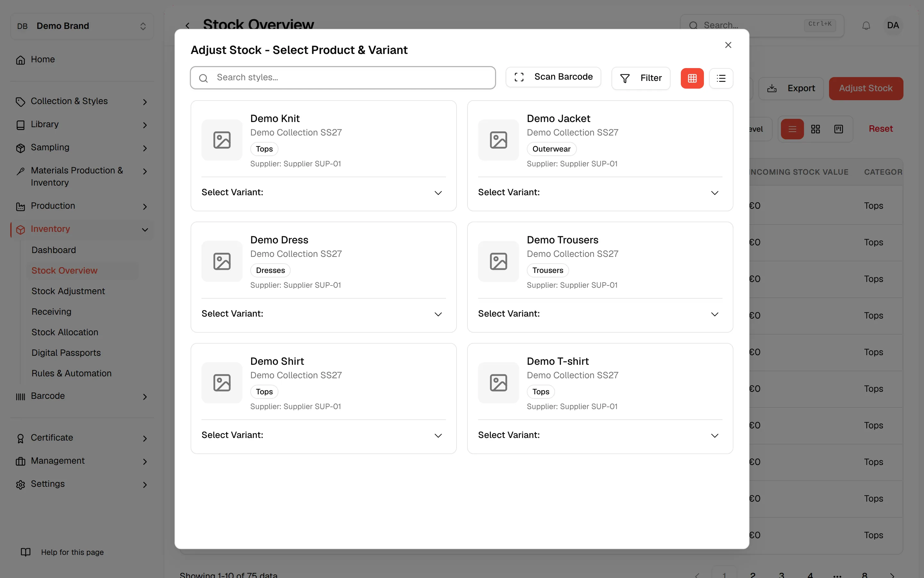Expand the Management sidebar section
This screenshot has height=578, width=924.
[x=82, y=461]
